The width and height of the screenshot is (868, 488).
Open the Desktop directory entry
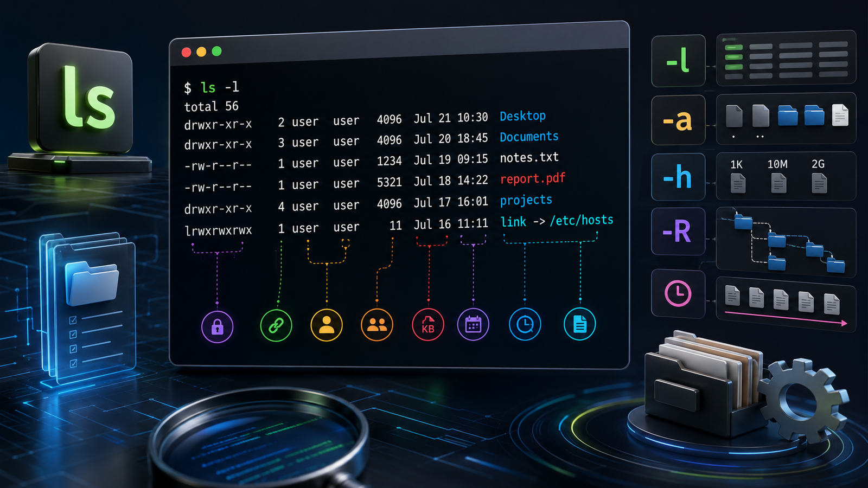(x=522, y=116)
